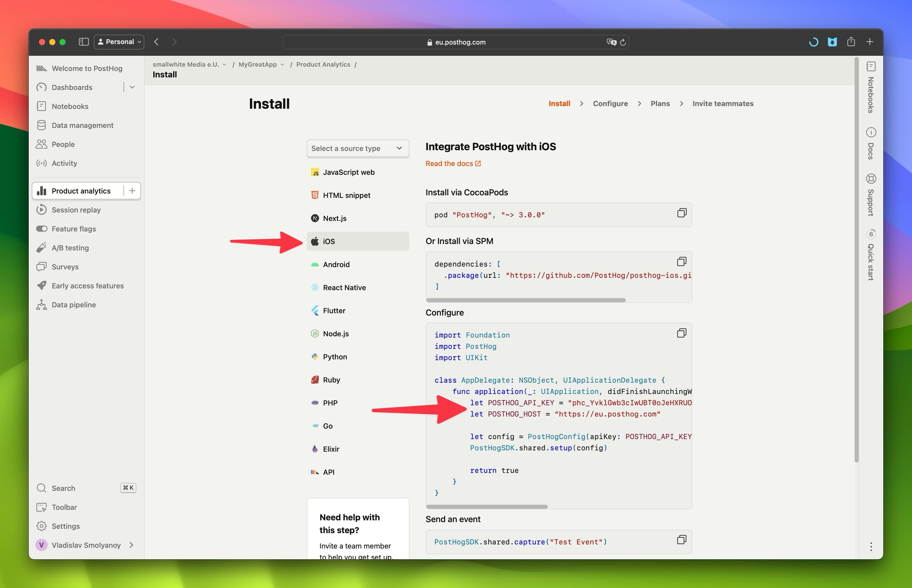
Task: Copy the Test Event capture snippet
Action: tap(681, 540)
